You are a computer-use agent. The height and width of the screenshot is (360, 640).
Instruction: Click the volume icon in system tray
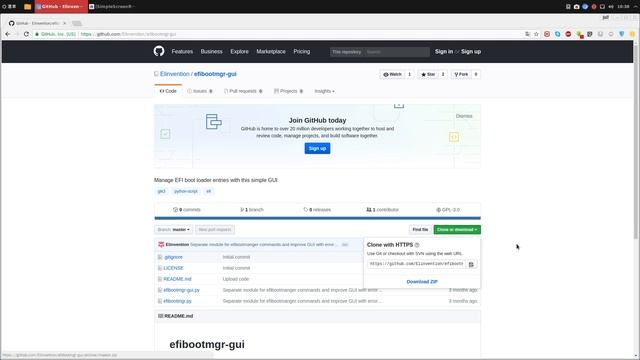(611, 7)
